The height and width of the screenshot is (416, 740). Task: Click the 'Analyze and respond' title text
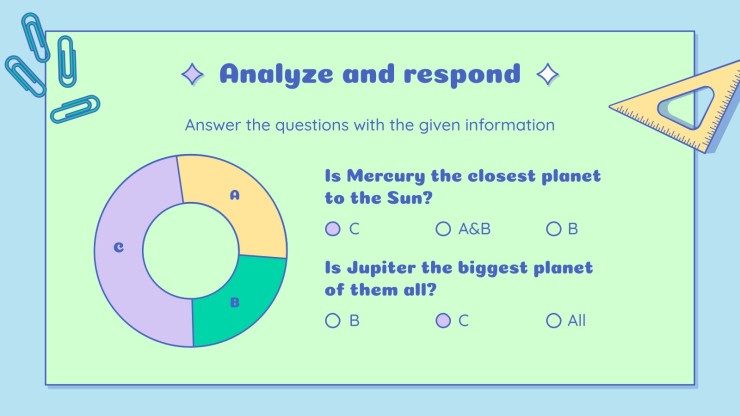(x=370, y=74)
